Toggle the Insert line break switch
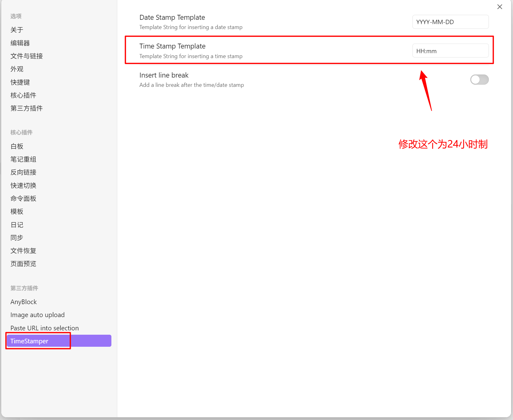 point(479,80)
